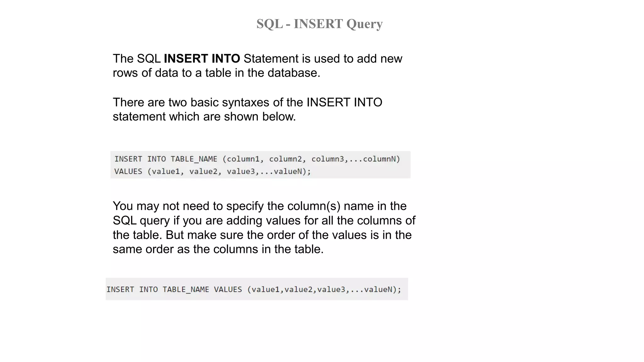The image size is (644, 362).
Task: Click the "same order as the columns" line
Action: (218, 249)
